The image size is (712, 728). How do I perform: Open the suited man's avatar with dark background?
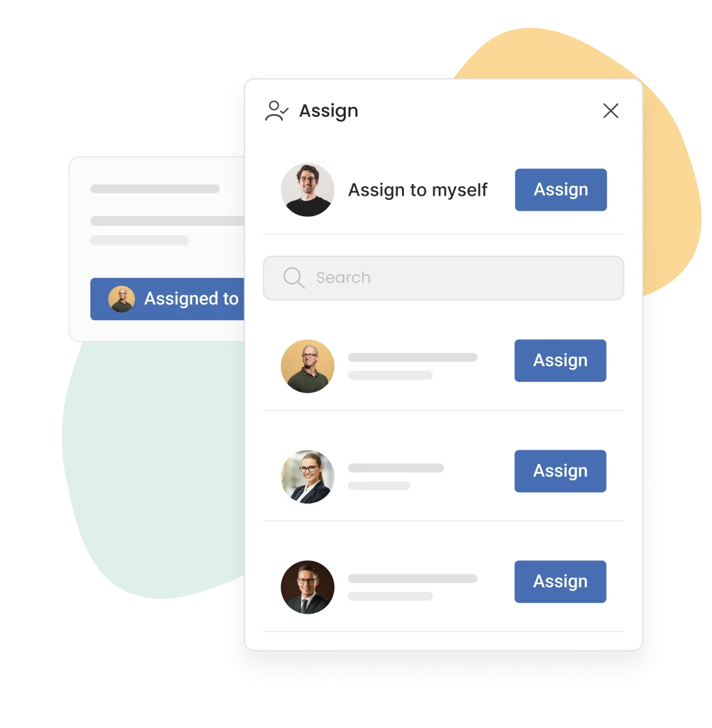(307, 587)
